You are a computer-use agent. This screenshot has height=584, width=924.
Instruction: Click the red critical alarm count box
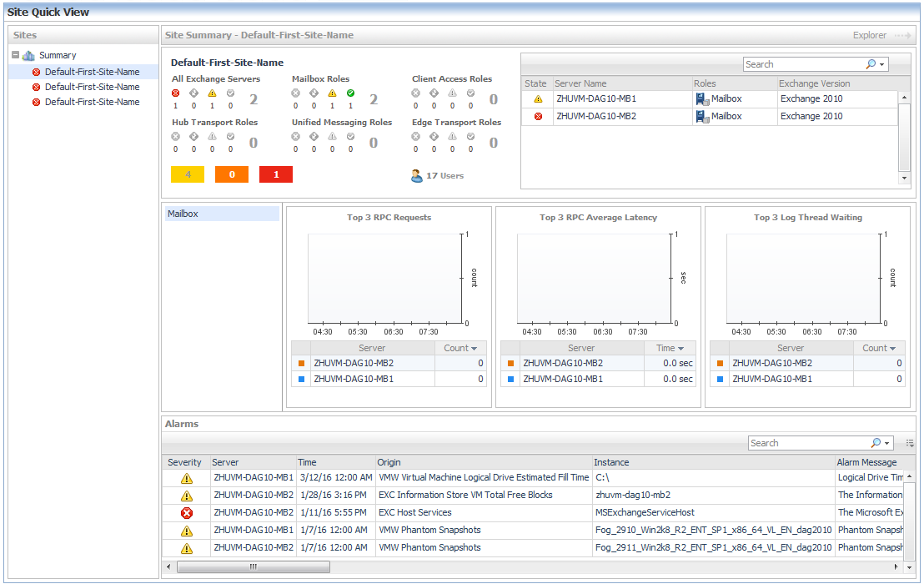275,174
